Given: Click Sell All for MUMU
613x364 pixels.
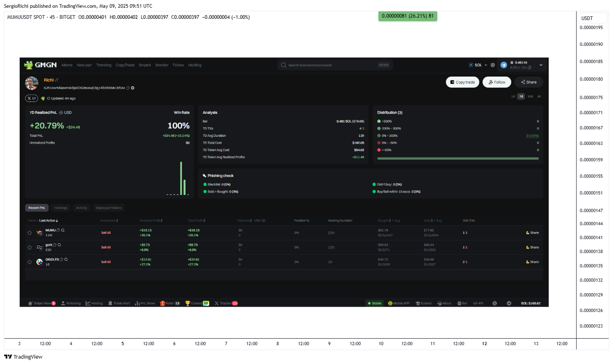Looking at the screenshot, I should (x=106, y=233).
